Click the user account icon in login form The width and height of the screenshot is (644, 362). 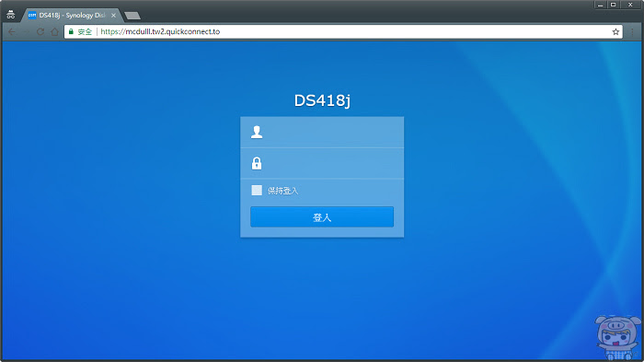coord(257,132)
